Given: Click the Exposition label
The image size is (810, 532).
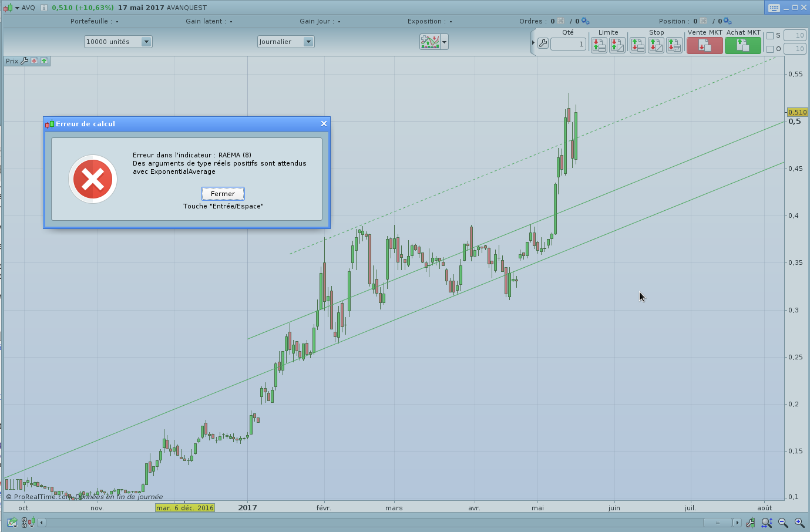Looking at the screenshot, I should tap(426, 21).
